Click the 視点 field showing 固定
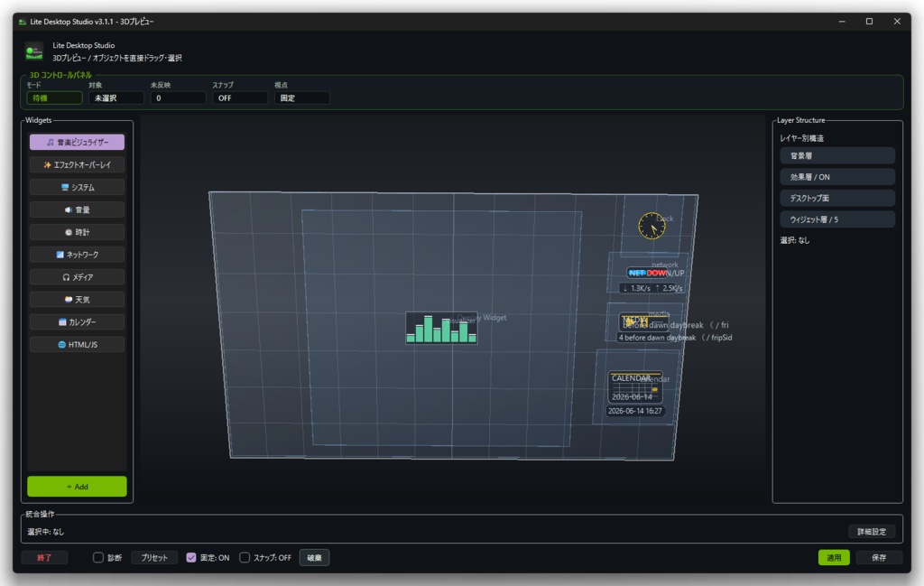The width and height of the screenshot is (924, 586). [301, 98]
